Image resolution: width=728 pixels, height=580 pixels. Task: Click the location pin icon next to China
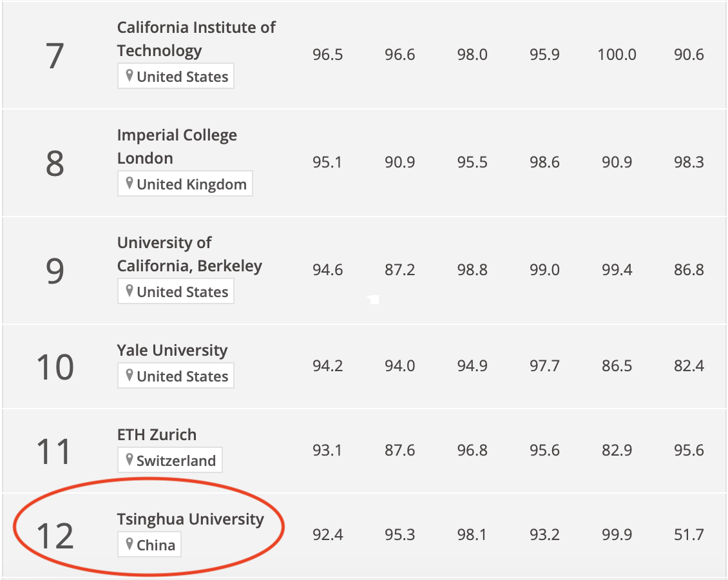[x=129, y=543]
